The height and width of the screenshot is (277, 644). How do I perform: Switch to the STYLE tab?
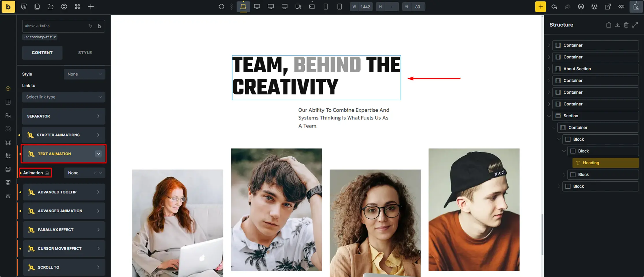pyautogui.click(x=85, y=53)
